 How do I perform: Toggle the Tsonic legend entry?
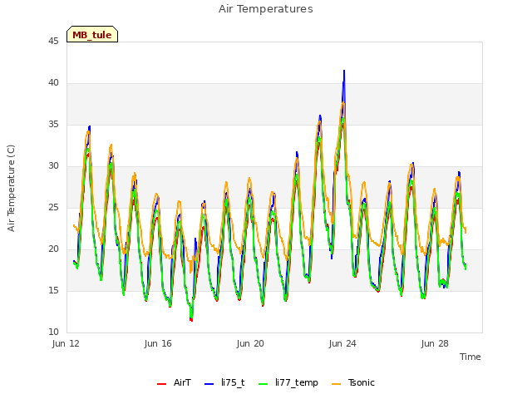[x=352, y=382]
